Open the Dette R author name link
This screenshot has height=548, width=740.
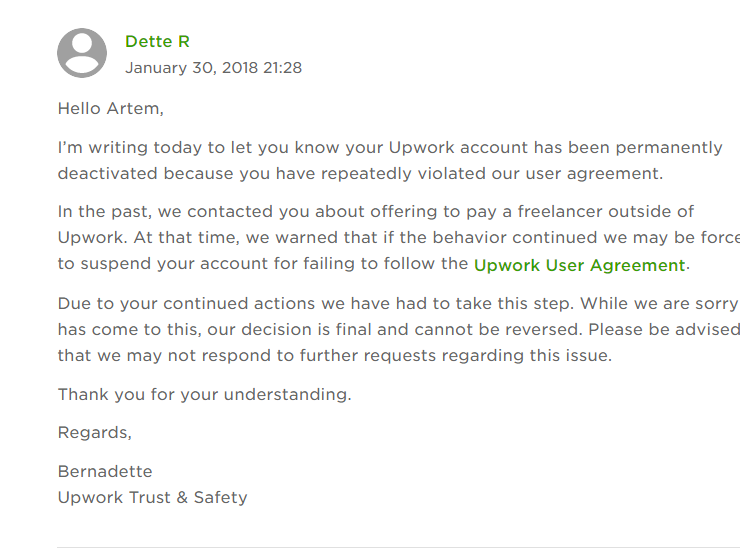coord(157,42)
